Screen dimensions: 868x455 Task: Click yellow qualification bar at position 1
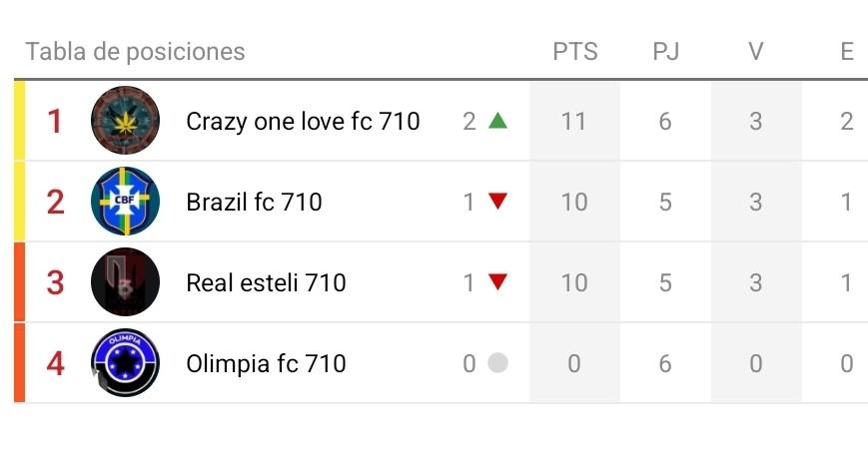click(19, 121)
